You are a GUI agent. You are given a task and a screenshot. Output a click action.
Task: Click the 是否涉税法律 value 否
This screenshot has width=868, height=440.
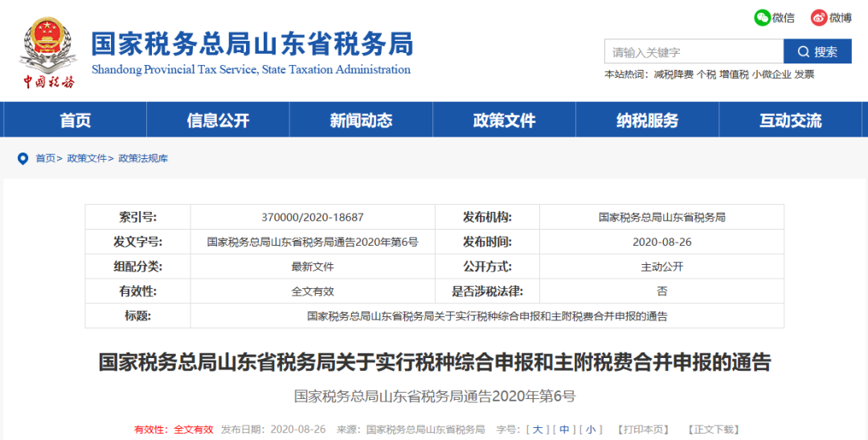tap(662, 291)
